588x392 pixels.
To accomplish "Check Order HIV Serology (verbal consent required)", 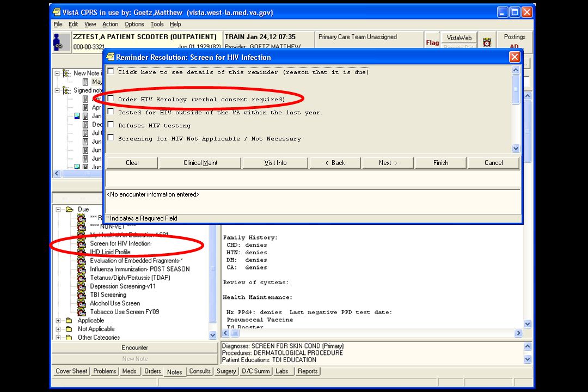I will click(111, 99).
